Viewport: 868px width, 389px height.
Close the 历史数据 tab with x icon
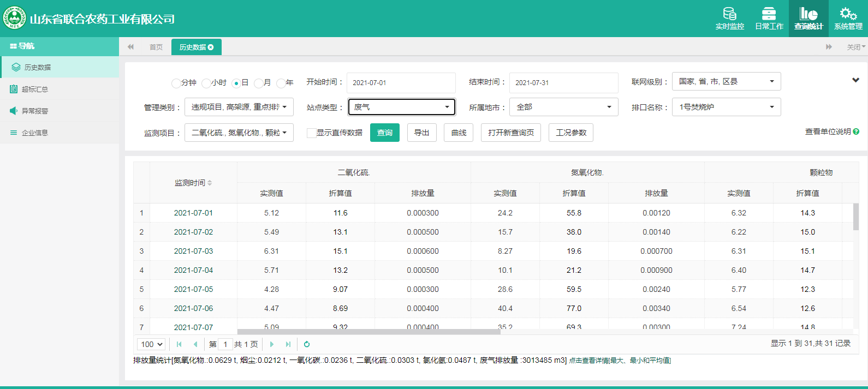(211, 47)
